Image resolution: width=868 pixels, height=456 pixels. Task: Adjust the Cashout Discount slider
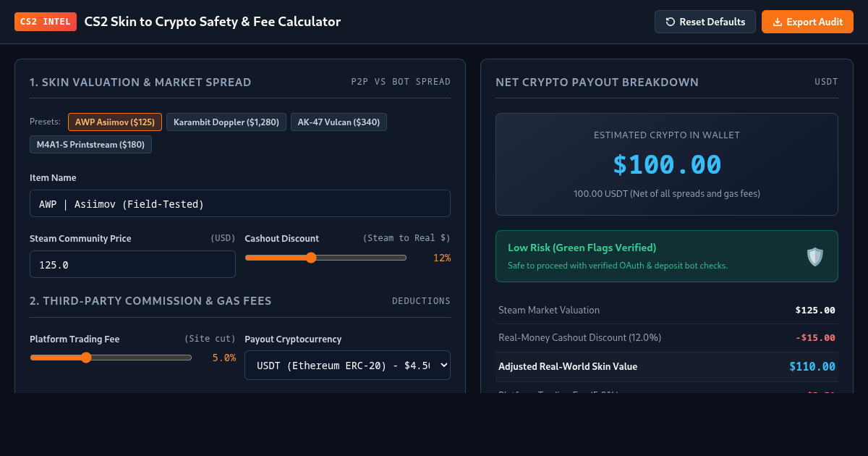coord(325,258)
